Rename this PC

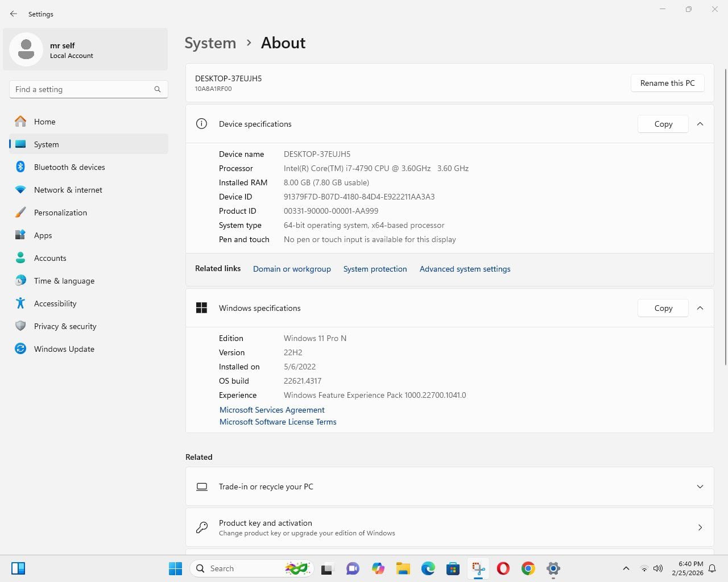[667, 83]
